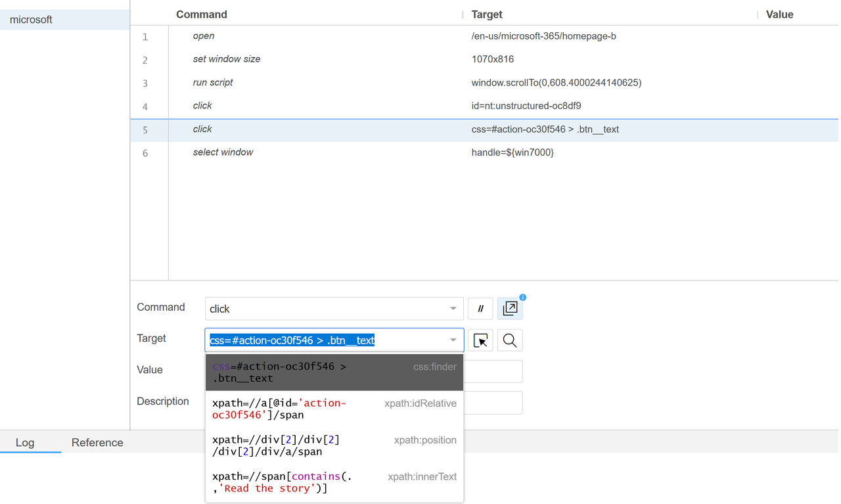Click the find target magnifier icon

[510, 340]
